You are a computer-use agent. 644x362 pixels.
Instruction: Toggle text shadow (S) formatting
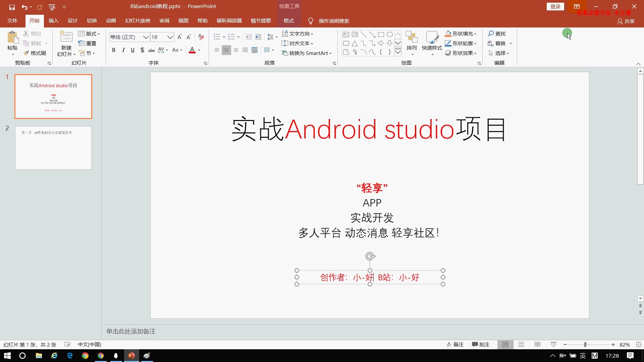pyautogui.click(x=142, y=50)
